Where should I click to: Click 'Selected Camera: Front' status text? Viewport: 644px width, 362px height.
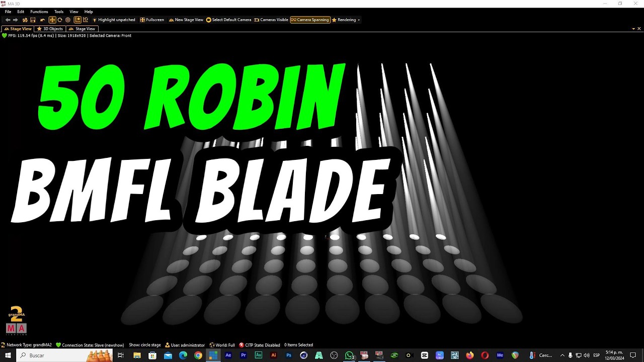(x=110, y=36)
